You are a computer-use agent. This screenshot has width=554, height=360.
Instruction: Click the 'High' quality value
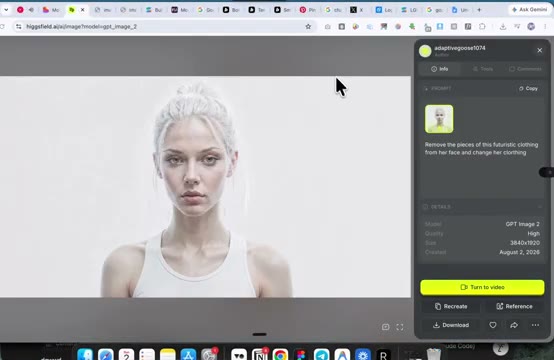click(x=534, y=234)
